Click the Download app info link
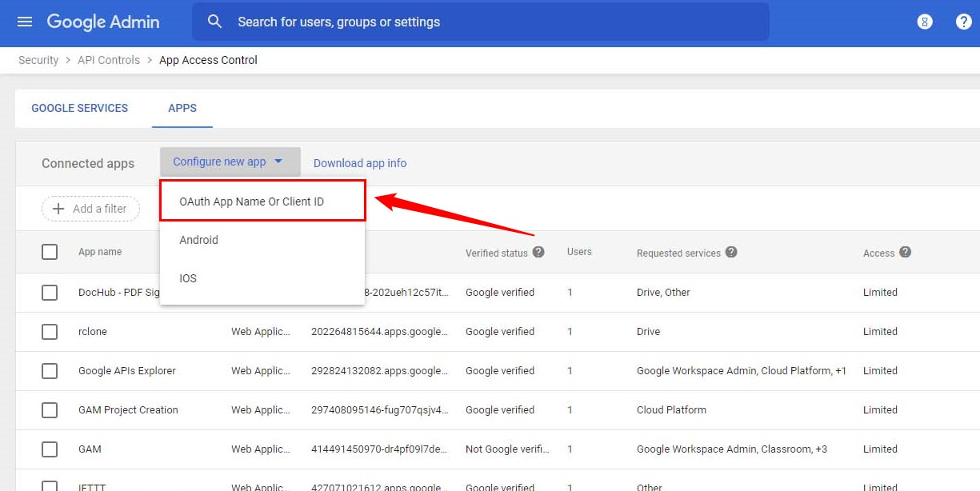This screenshot has height=491, width=980. [360, 163]
